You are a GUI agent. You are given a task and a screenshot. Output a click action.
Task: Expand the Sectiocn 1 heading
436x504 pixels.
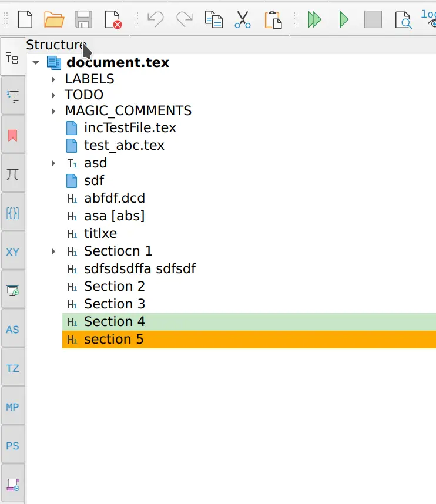[x=53, y=251]
